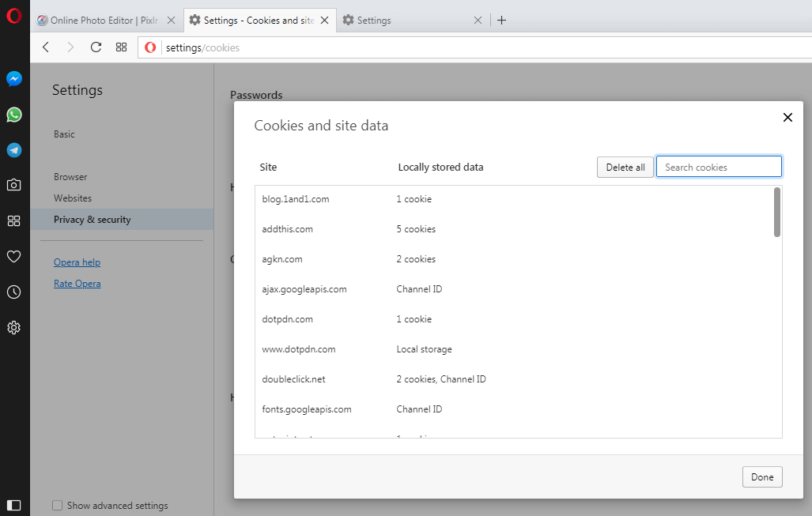Select Privacy & security section
812x516 pixels.
pyautogui.click(x=122, y=220)
